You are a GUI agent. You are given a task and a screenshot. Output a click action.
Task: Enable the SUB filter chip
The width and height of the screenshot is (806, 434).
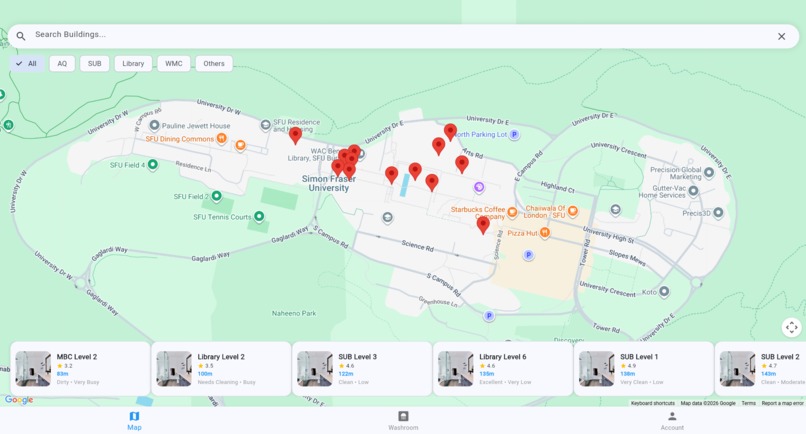[95, 64]
